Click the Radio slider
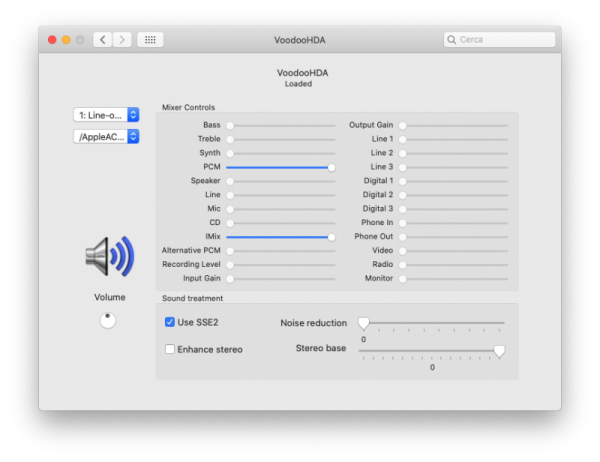The height and width of the screenshot is (462, 600). pyautogui.click(x=453, y=264)
